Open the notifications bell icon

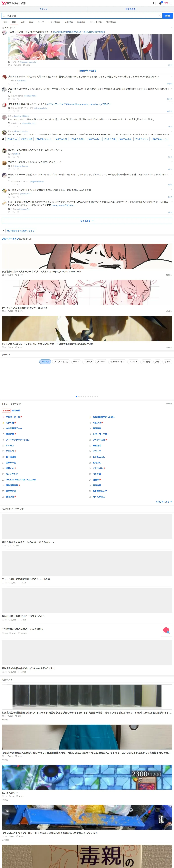pos(161,3)
